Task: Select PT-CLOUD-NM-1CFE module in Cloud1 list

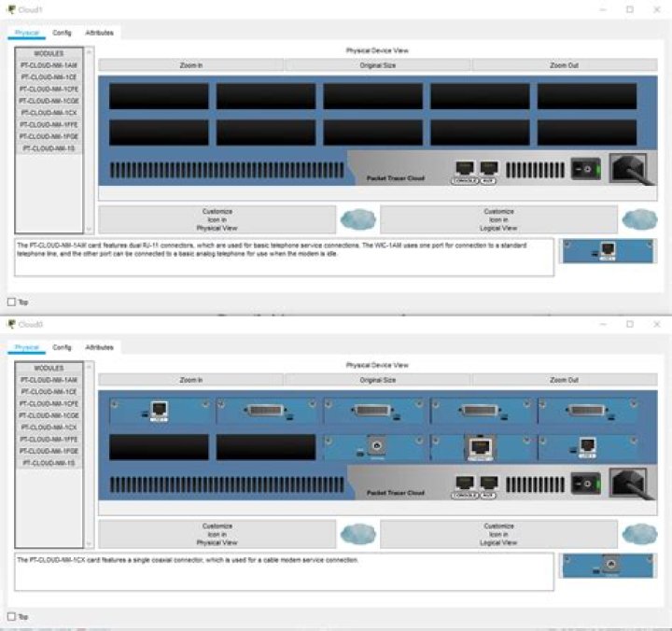Action: 49,90
